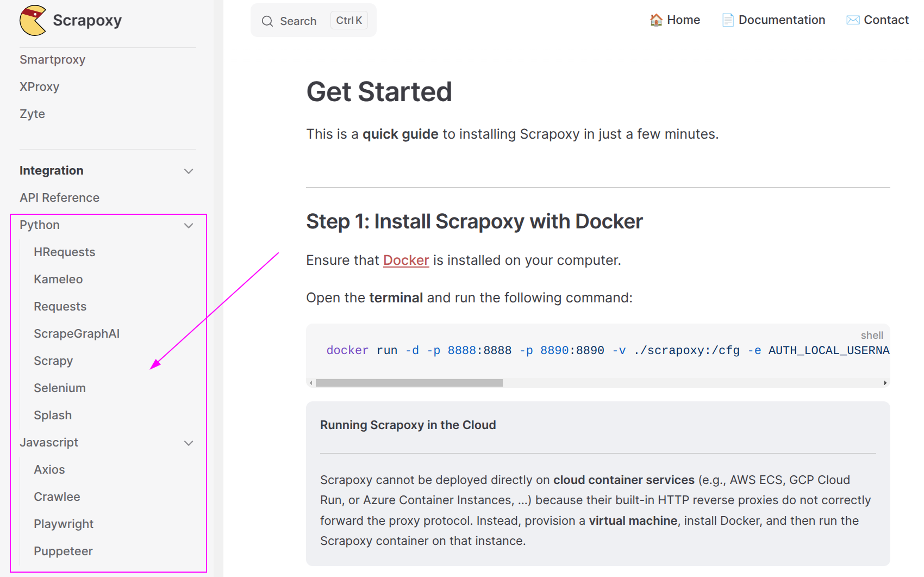Click the shell language label
Viewport: 924px width, 577px height.
click(872, 336)
